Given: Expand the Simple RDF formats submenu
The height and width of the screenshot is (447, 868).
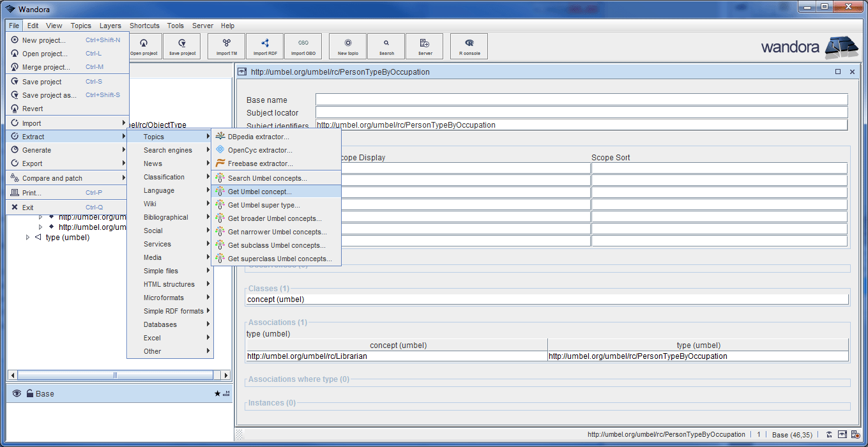Looking at the screenshot, I should (x=170, y=311).
